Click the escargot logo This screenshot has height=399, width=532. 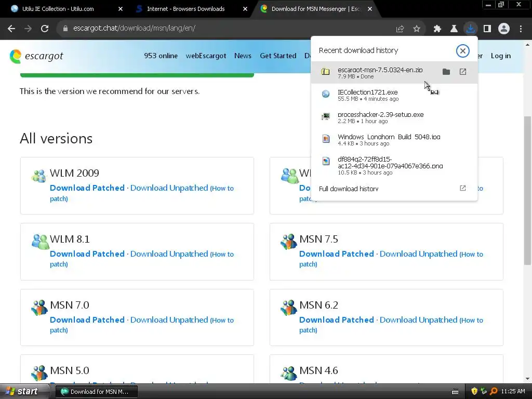(36, 56)
